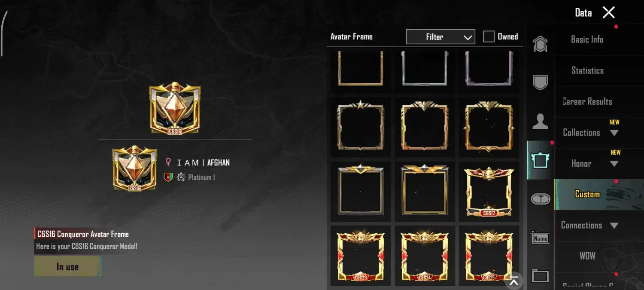This screenshot has width=644, height=290.
Task: Switch to the Statistics tab
Action: (x=587, y=70)
